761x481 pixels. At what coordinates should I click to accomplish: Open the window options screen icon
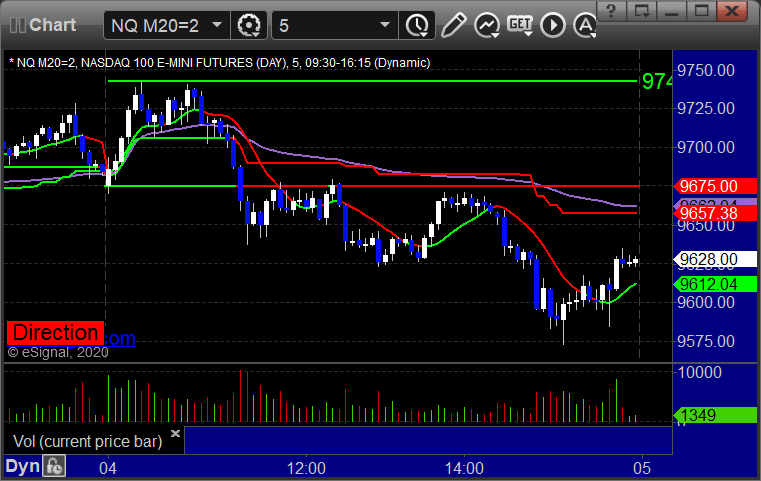tap(641, 11)
